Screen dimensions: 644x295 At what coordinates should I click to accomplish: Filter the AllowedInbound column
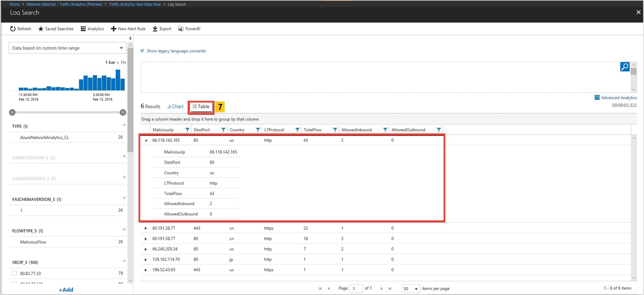pyautogui.click(x=385, y=130)
